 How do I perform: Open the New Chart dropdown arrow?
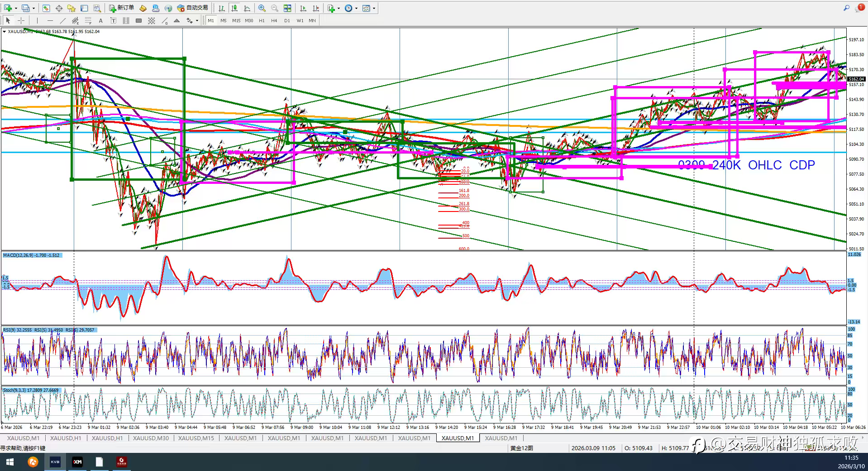16,8
